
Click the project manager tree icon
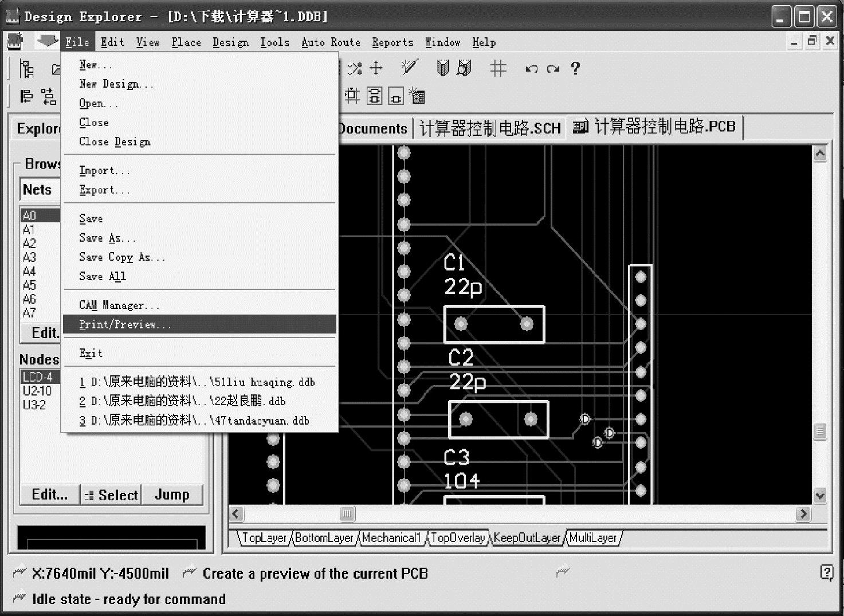tap(26, 69)
